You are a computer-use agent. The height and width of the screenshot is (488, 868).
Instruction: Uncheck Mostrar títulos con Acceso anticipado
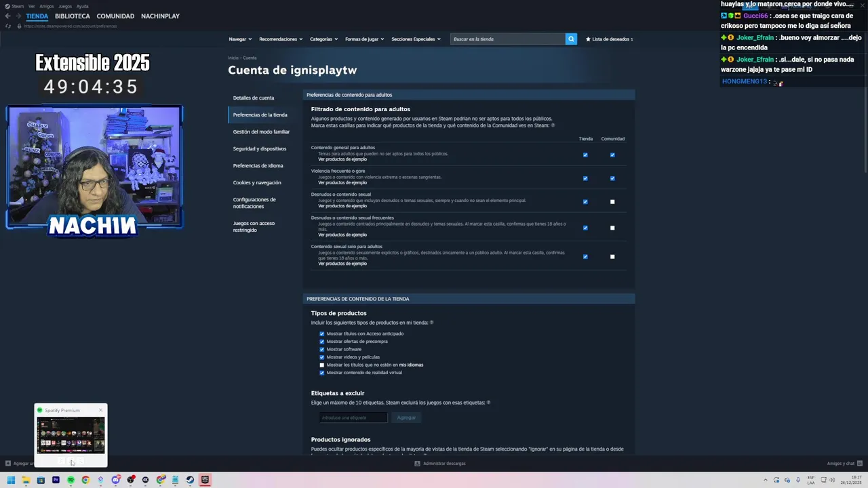(x=322, y=333)
